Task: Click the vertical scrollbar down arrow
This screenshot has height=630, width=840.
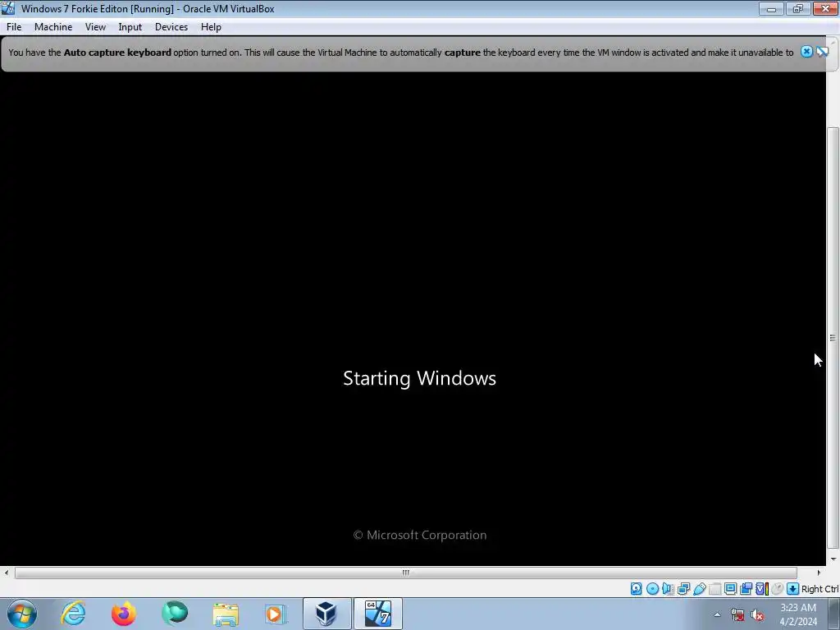Action: [833, 559]
